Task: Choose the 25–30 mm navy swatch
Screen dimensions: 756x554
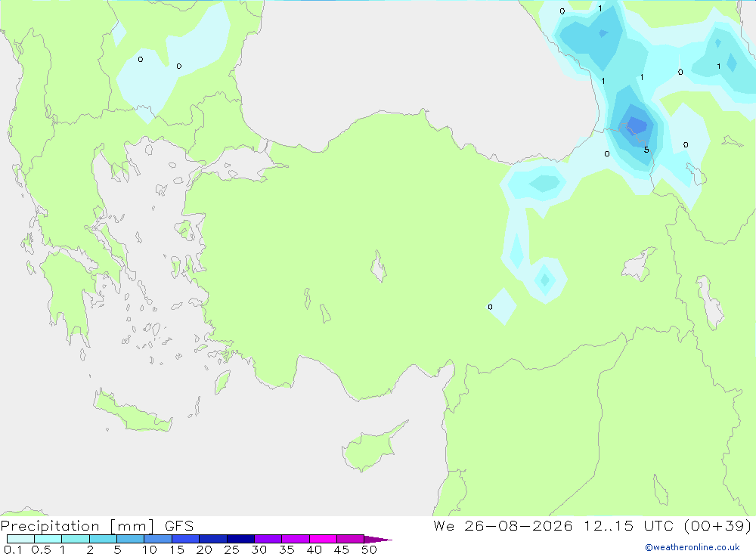Action: click(x=240, y=539)
